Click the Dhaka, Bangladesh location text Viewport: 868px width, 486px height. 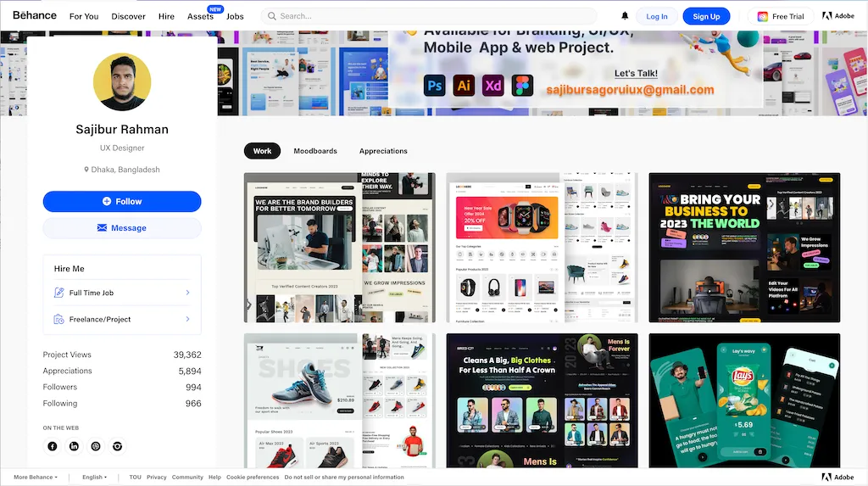[x=125, y=170]
